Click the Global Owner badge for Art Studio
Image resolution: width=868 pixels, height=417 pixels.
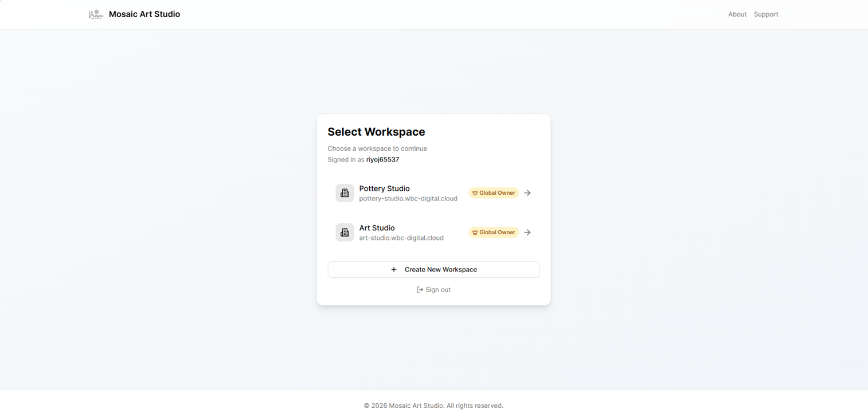[x=494, y=232]
